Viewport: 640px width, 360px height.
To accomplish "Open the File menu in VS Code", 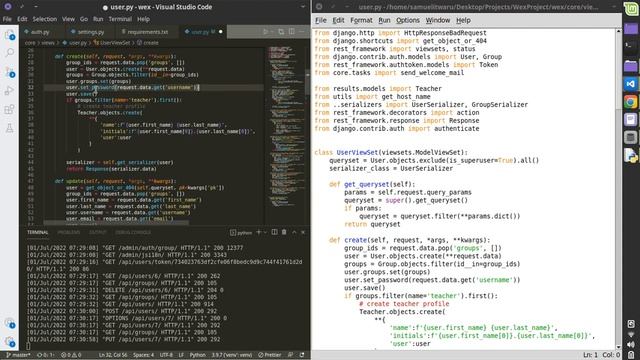I will 7,19.
